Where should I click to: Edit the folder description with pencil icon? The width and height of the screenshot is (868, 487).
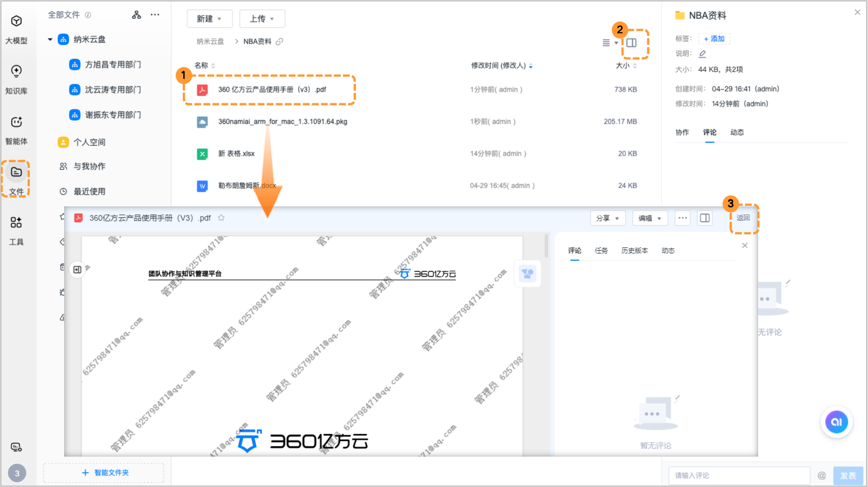[x=702, y=54]
